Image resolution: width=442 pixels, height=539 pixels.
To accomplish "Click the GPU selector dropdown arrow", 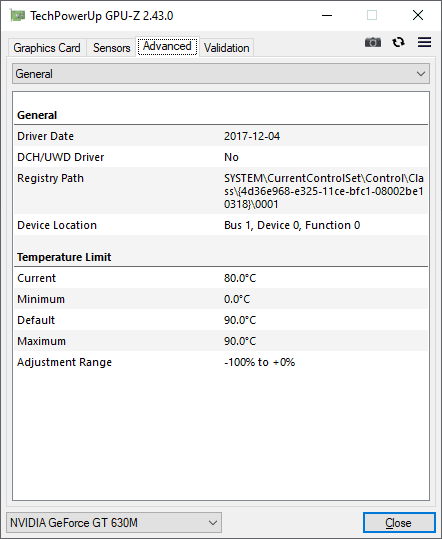I will (x=213, y=523).
